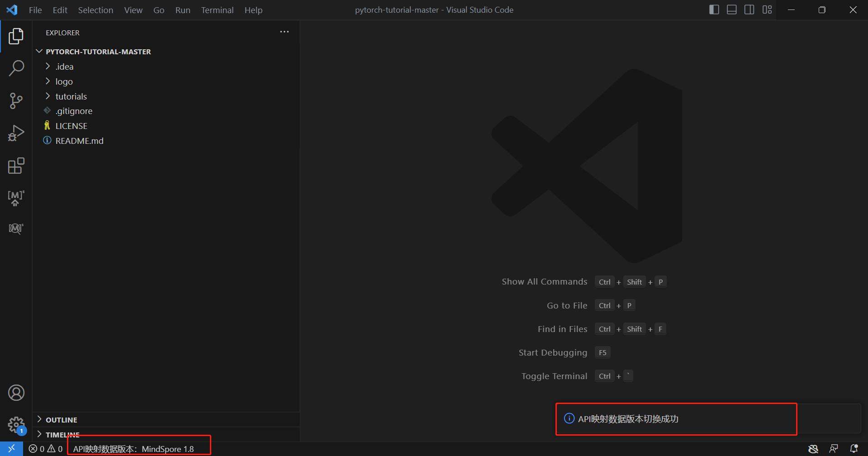
Task: Expand the TIMELINE section
Action: [x=166, y=434]
